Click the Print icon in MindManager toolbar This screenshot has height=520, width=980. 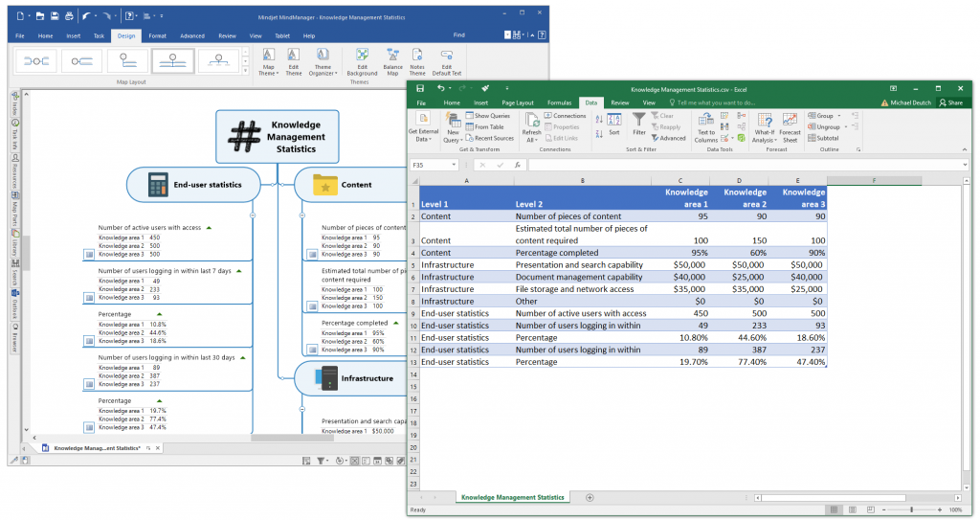(69, 16)
